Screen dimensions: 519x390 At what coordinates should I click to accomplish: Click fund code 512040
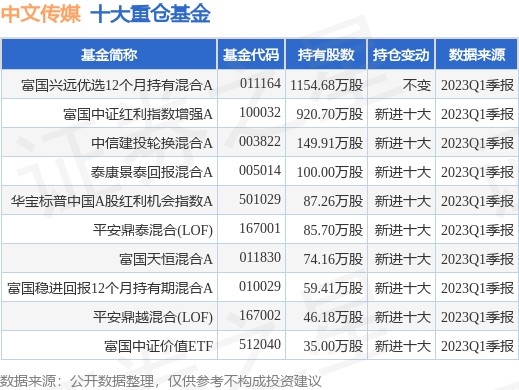pos(260,344)
